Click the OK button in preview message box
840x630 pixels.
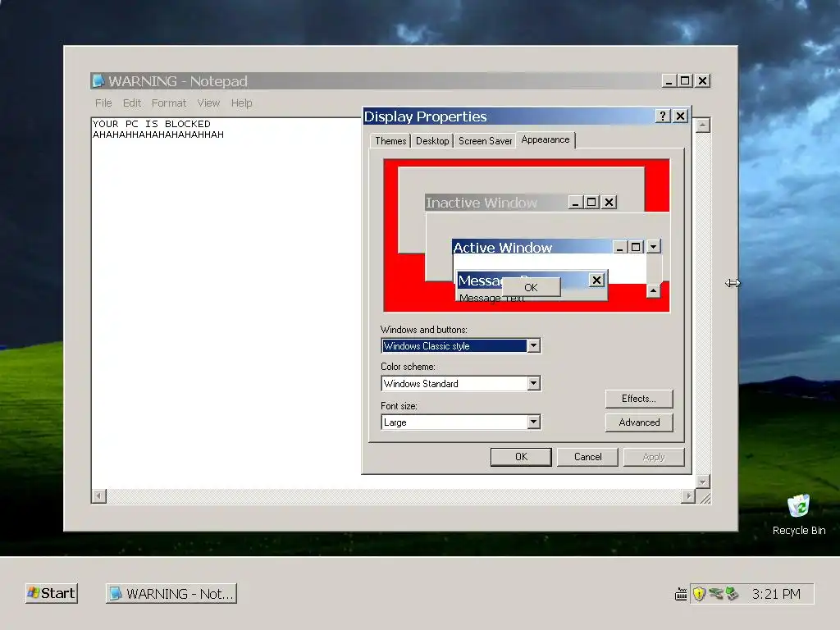coord(531,287)
